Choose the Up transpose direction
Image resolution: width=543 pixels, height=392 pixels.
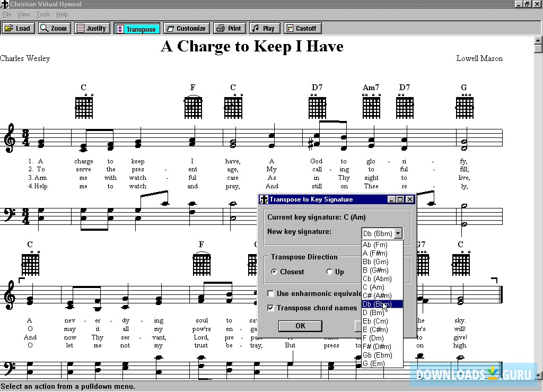coord(329,271)
